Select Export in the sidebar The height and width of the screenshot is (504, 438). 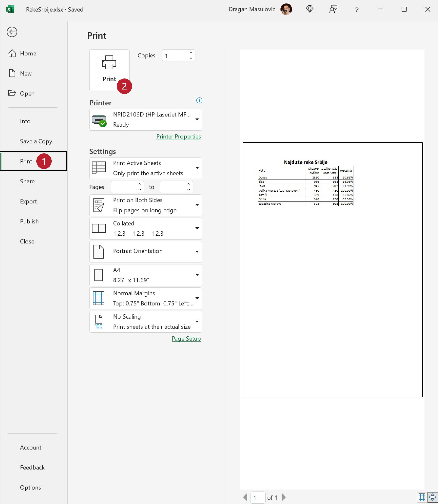click(28, 201)
